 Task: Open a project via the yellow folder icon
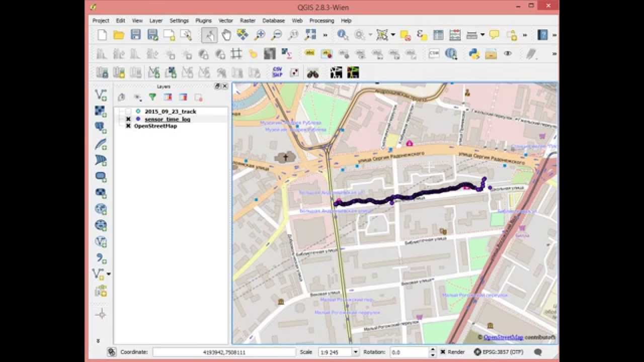[119, 35]
